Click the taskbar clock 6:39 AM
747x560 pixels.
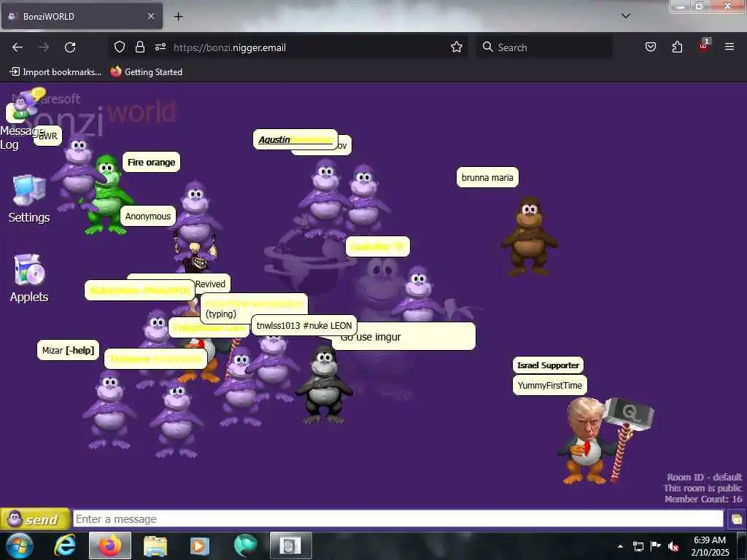709,545
